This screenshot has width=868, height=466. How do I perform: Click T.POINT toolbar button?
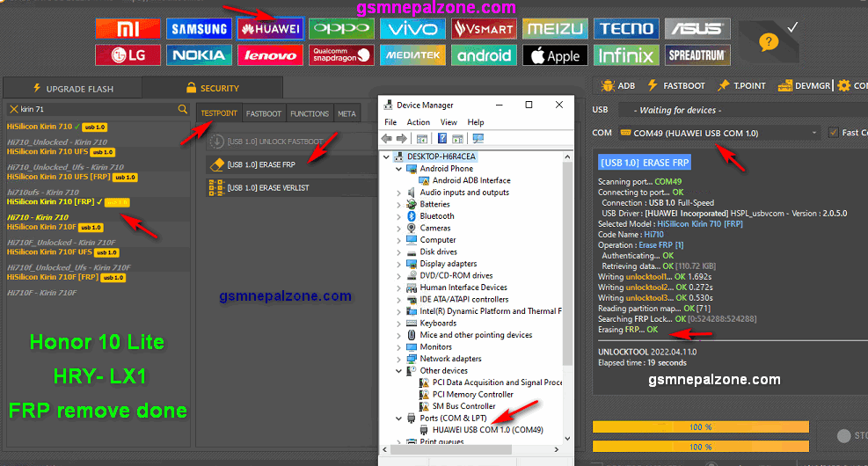click(741, 86)
